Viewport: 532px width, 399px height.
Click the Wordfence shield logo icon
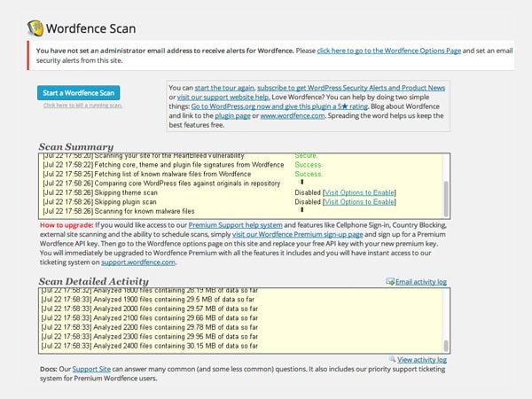(35, 28)
